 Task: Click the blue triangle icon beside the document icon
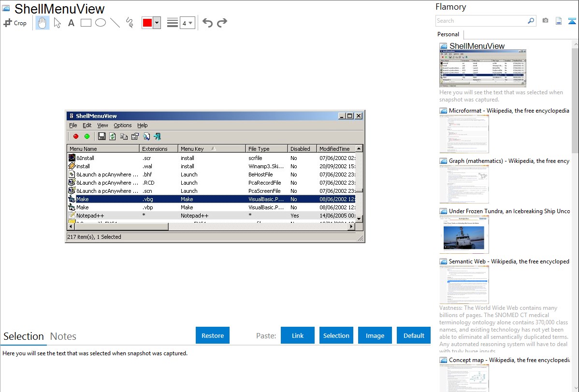pyautogui.click(x=572, y=21)
